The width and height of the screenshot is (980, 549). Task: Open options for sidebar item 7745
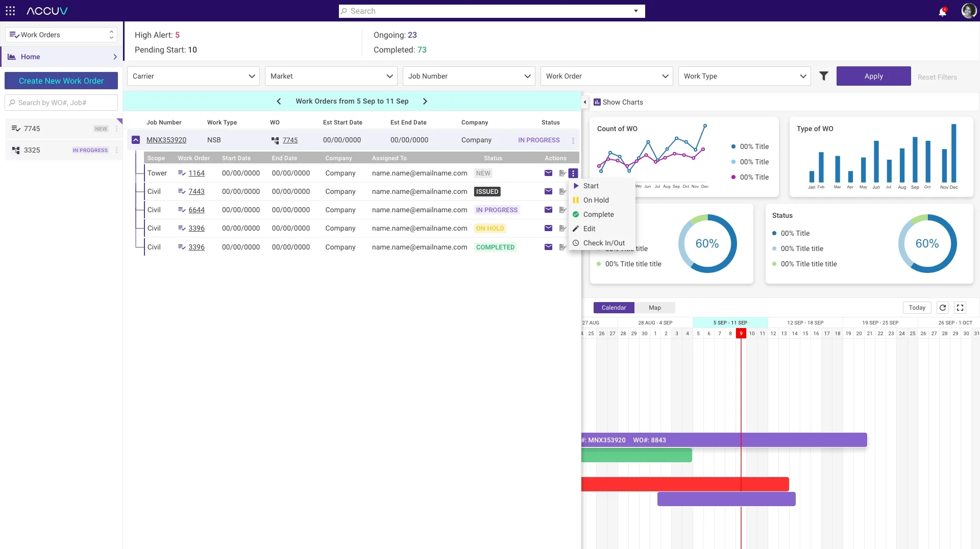pyautogui.click(x=116, y=129)
